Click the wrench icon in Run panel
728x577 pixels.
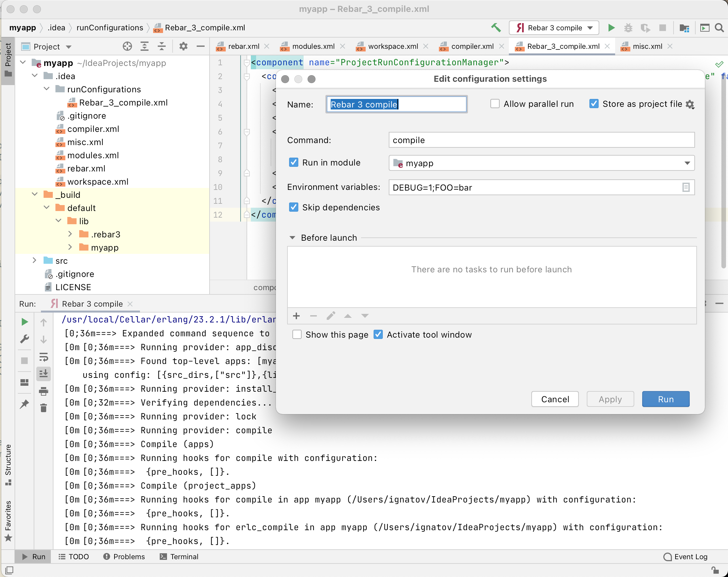coord(25,339)
